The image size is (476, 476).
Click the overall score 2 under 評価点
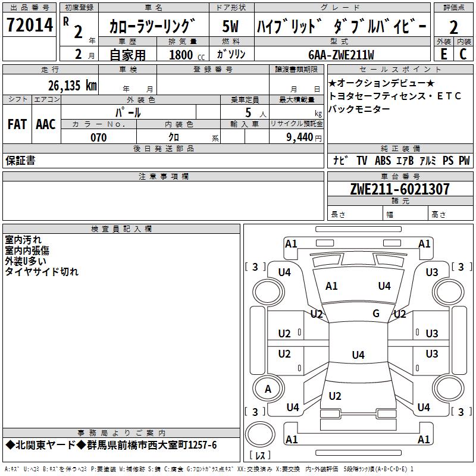453,27
